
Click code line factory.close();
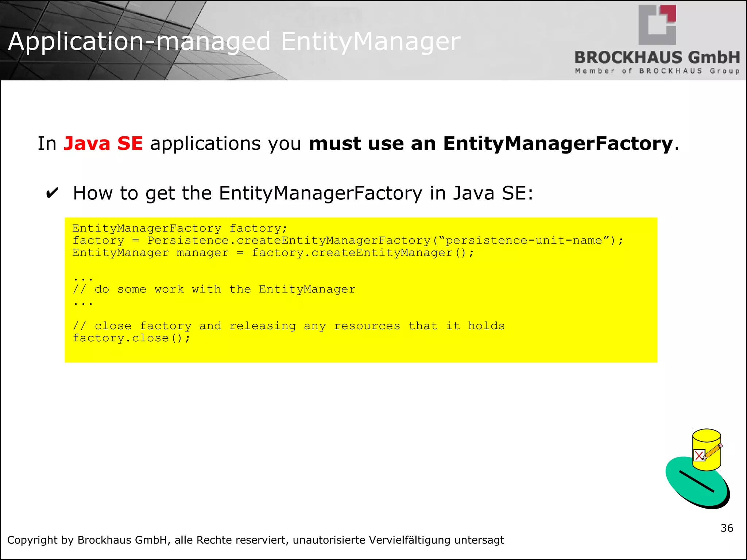131,338
